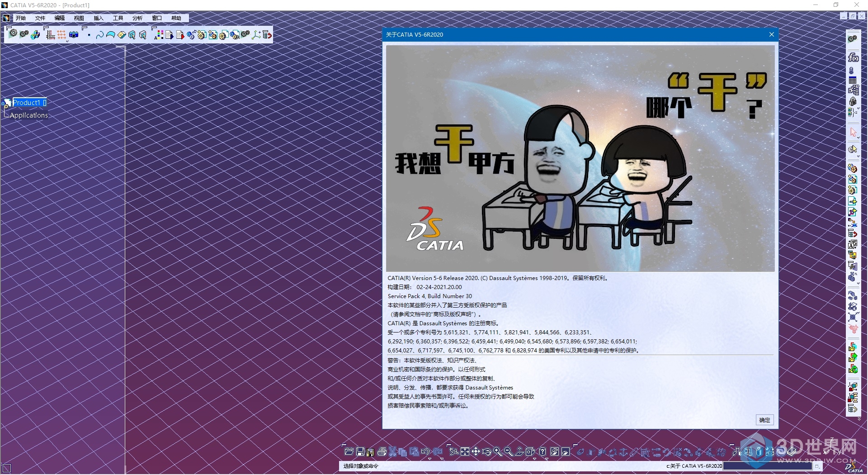The image size is (868, 475).
Task: Click the CATIA workbench icon before the 开始 menu
Action: [7, 18]
